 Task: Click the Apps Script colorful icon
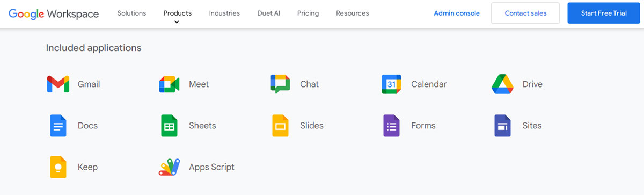[x=169, y=167]
